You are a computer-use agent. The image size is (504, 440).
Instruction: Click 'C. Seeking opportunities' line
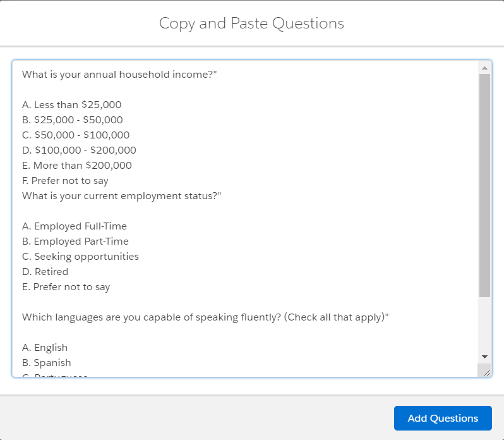(80, 257)
